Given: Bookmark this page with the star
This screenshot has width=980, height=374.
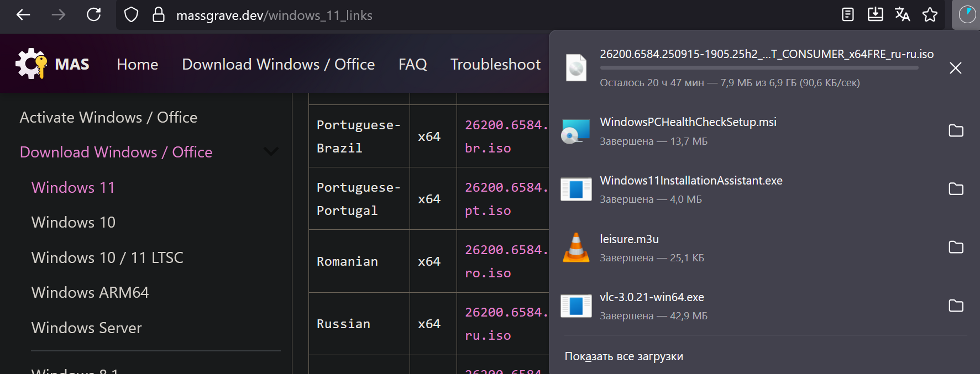Looking at the screenshot, I should point(930,15).
